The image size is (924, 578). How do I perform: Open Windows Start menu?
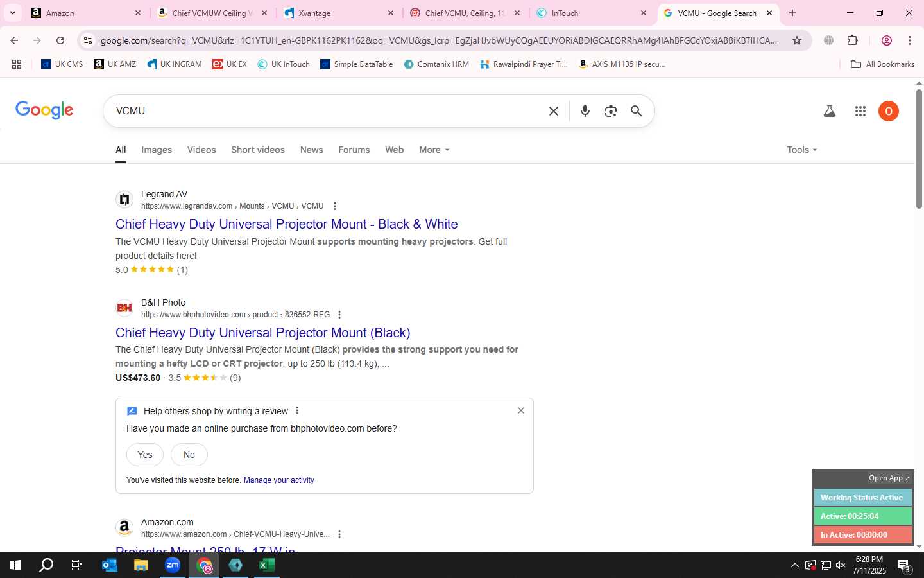click(15, 565)
